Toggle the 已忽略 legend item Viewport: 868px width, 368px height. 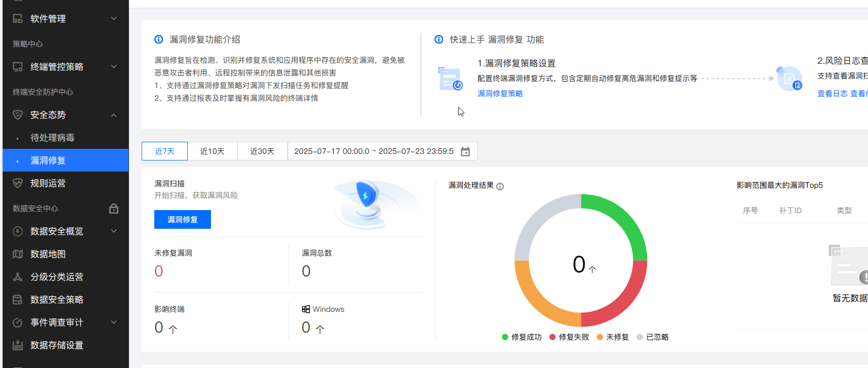coord(653,337)
